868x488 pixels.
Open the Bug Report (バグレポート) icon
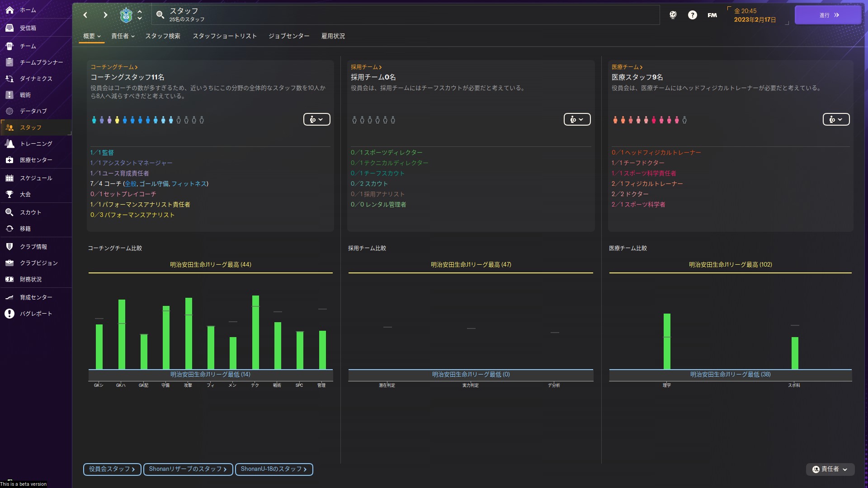coord(9,314)
